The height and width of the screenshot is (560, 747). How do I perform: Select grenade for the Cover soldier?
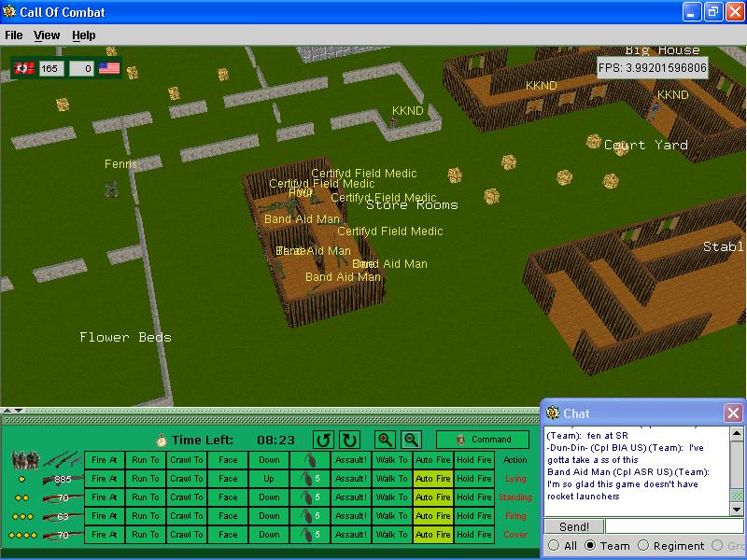(x=310, y=534)
